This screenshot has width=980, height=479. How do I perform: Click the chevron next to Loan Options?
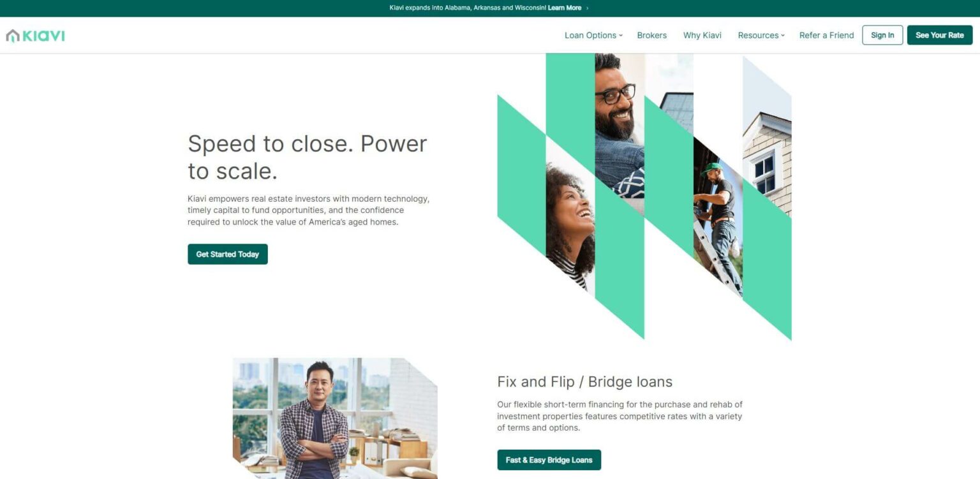(621, 36)
